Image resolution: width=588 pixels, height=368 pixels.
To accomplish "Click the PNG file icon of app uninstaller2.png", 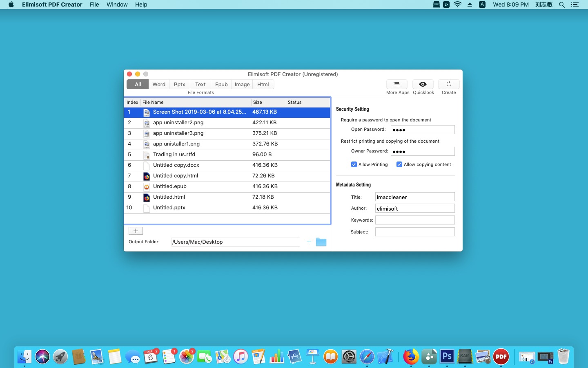I will tap(147, 123).
